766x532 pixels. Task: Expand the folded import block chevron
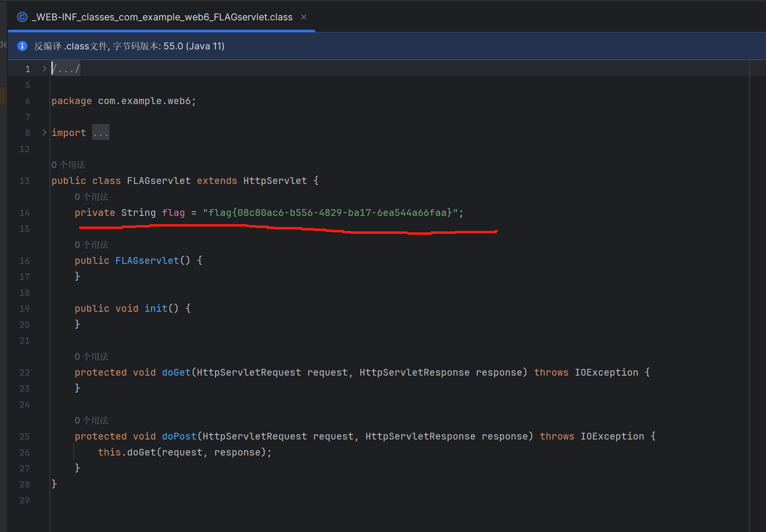click(45, 133)
